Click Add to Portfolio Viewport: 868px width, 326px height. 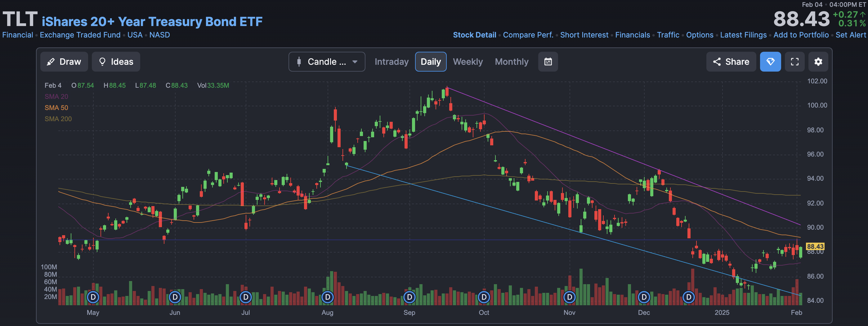(x=801, y=35)
